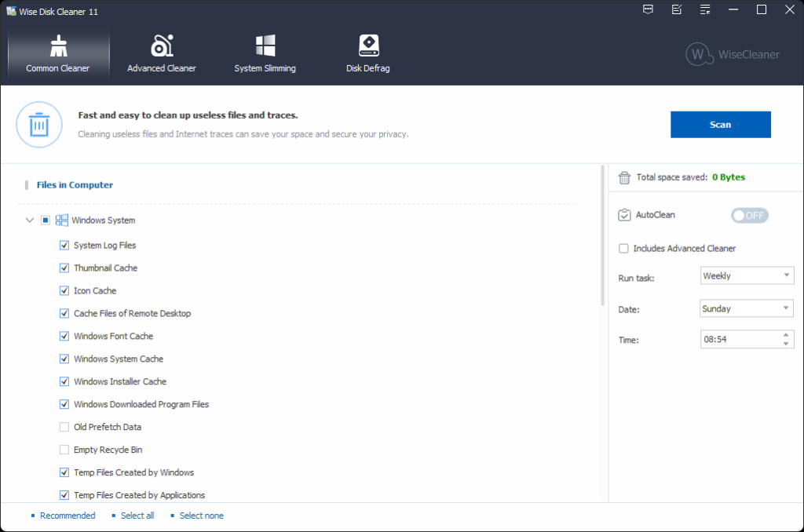804x532 pixels.
Task: Start the Scan
Action: click(x=721, y=125)
